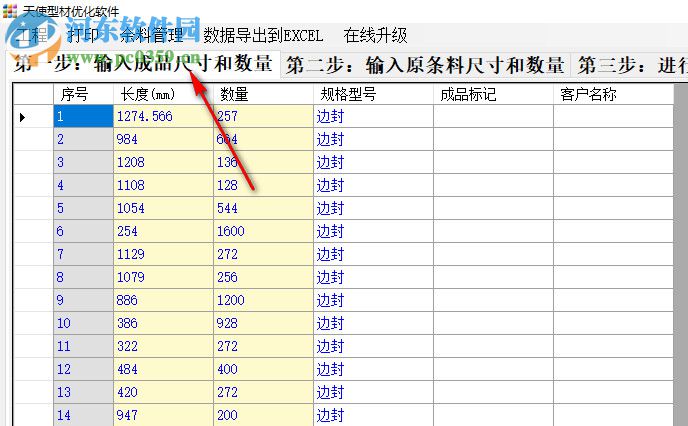This screenshot has height=426, width=688.
Task: Select length cell 1079
Action: pos(163,277)
